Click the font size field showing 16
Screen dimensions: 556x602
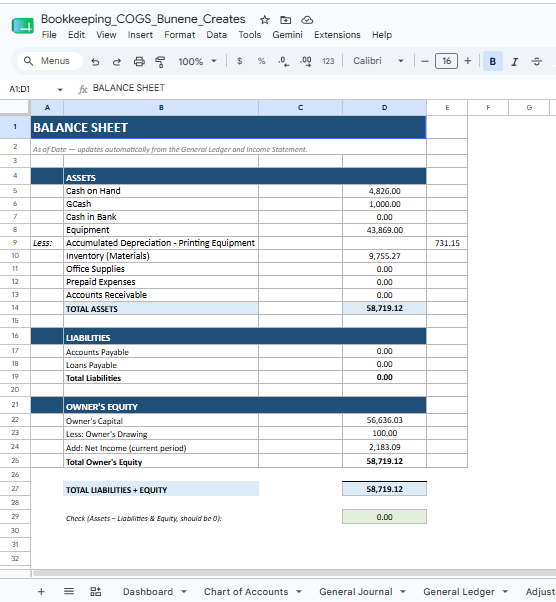pos(446,61)
